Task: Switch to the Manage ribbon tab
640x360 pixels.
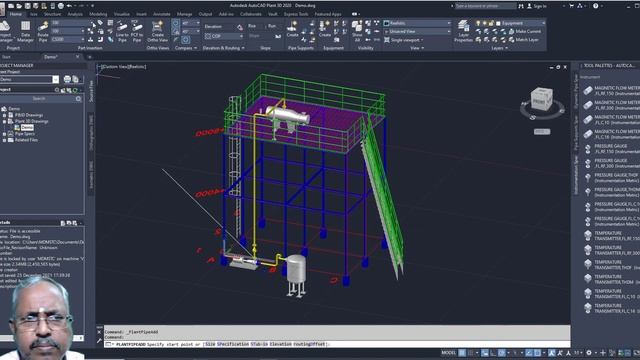Action: click(184, 14)
